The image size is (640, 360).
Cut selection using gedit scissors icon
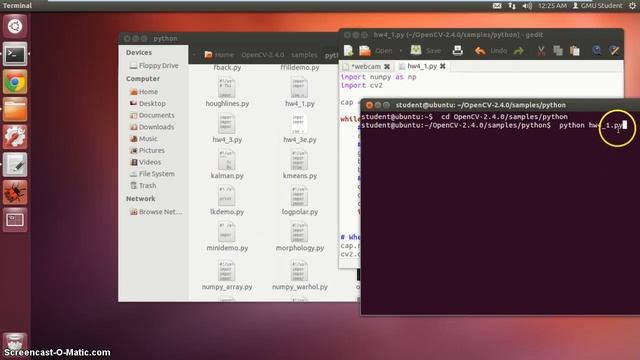click(x=541, y=51)
